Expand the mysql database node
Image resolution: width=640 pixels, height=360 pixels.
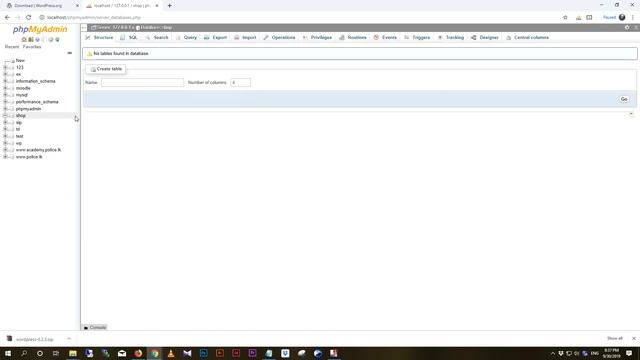(x=5, y=95)
